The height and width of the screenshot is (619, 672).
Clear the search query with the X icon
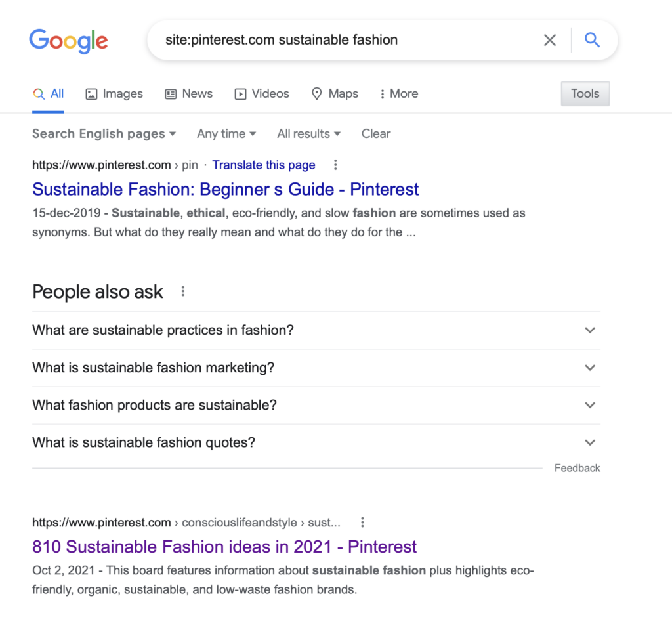(x=550, y=40)
